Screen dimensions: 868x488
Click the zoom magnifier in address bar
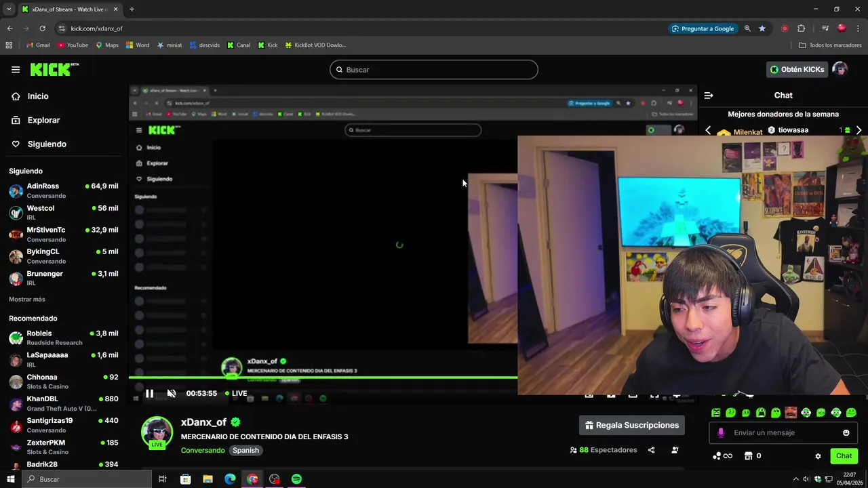pyautogui.click(x=747, y=28)
